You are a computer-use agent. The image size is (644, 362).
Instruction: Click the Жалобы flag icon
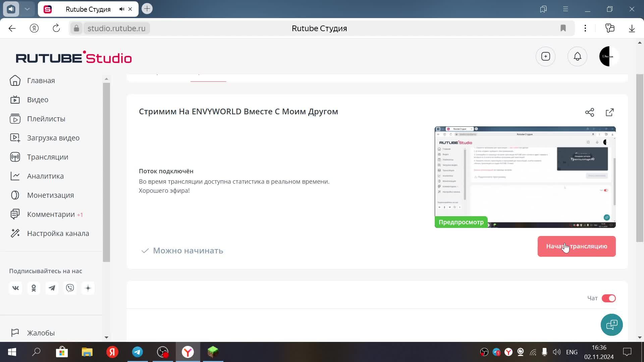(15, 333)
